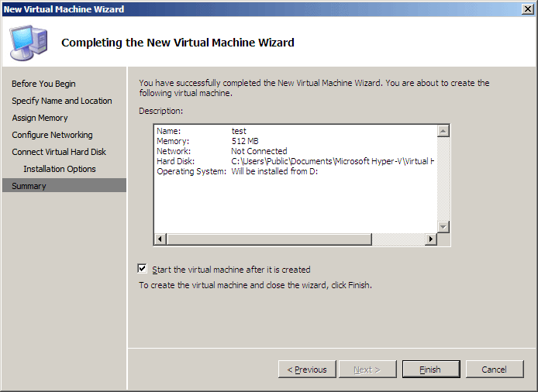The image size is (538, 392).
Task: Open the Installation Options step
Action: [x=60, y=169]
